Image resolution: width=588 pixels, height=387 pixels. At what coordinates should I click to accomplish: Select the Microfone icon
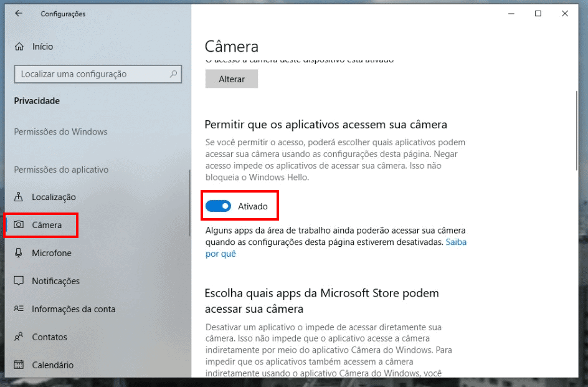tap(19, 252)
